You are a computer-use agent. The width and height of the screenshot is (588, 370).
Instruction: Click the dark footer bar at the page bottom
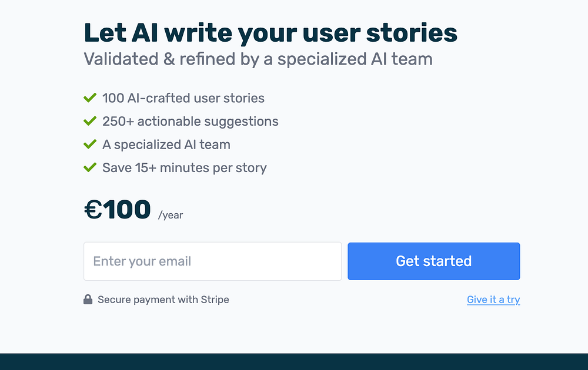tap(294, 362)
